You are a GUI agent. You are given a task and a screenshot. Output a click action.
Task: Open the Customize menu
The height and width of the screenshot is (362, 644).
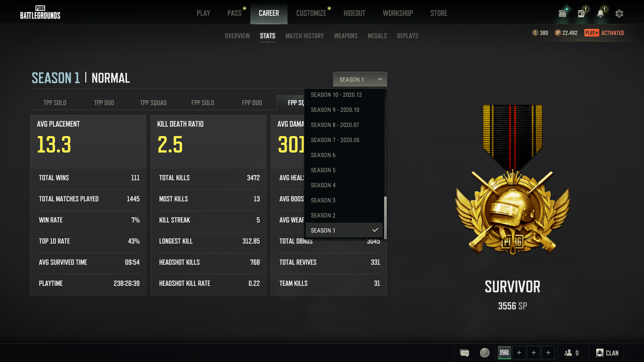point(311,13)
